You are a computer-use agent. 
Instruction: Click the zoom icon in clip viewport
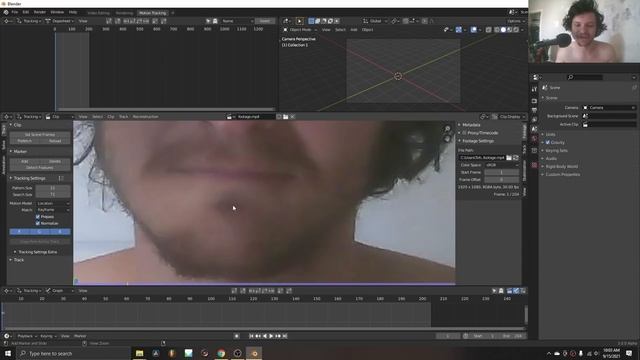tap(448, 129)
